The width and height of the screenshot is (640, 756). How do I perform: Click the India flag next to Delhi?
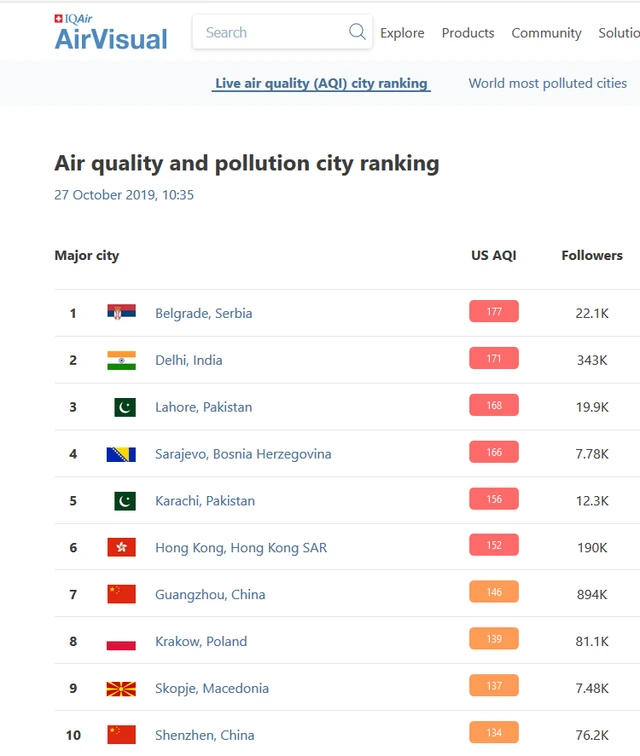click(121, 360)
